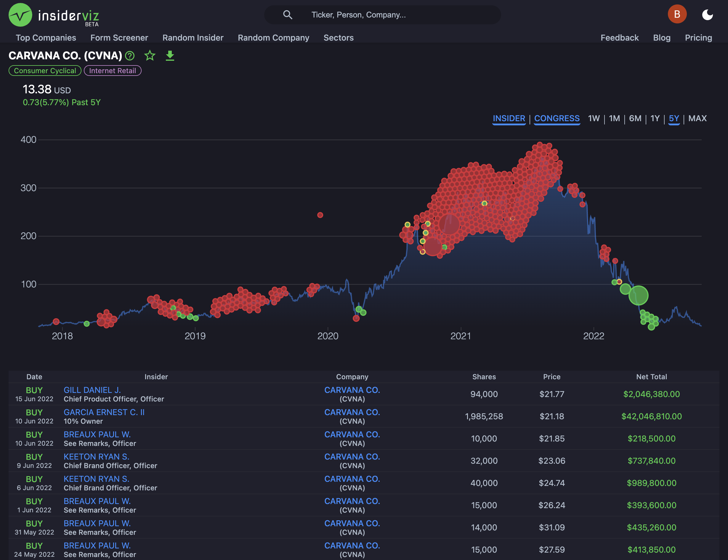728x560 pixels.
Task: Open Form Screener page
Action: pos(119,38)
